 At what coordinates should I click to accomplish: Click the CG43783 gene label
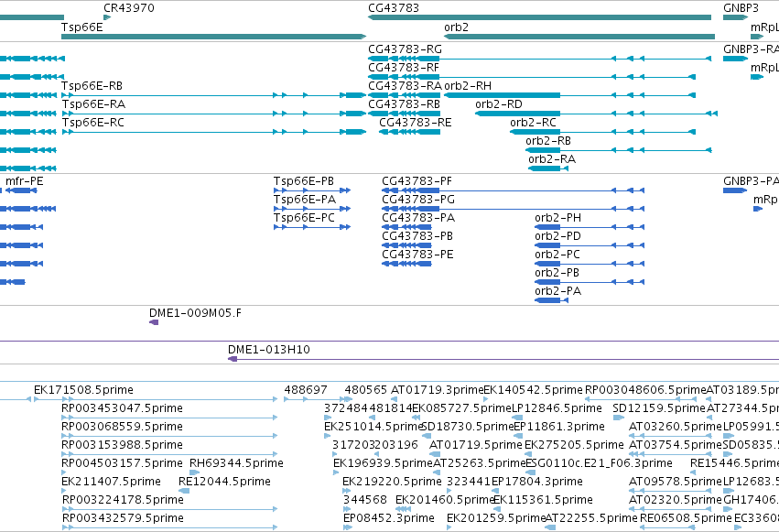pyautogui.click(x=394, y=8)
